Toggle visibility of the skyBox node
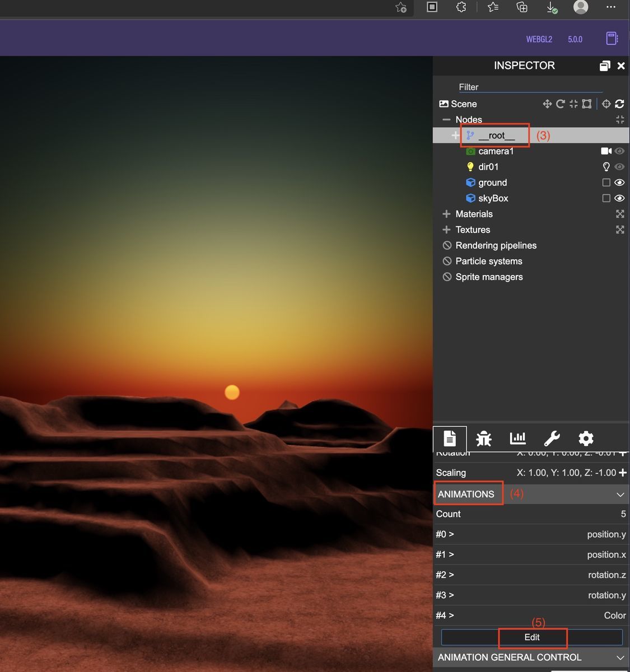This screenshot has height=672, width=630. coord(619,198)
